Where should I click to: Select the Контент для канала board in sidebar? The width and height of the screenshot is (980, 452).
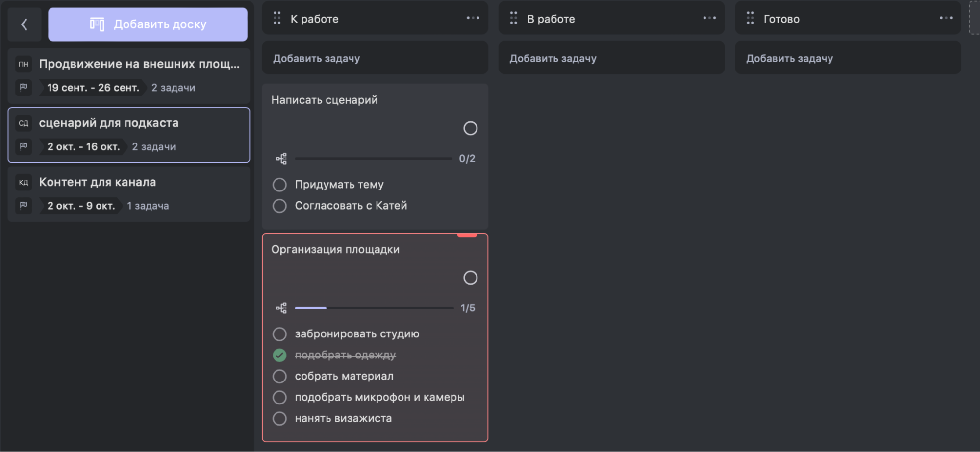point(98,182)
